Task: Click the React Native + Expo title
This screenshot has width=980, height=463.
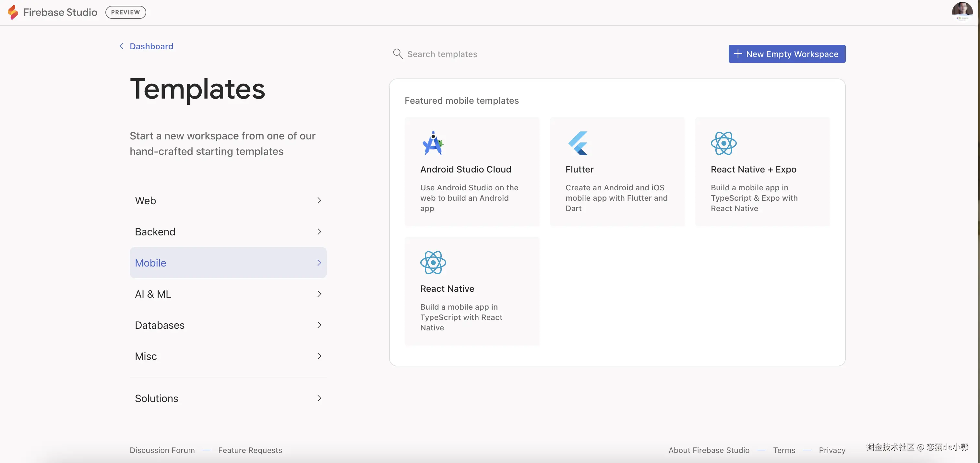Action: pyautogui.click(x=753, y=169)
